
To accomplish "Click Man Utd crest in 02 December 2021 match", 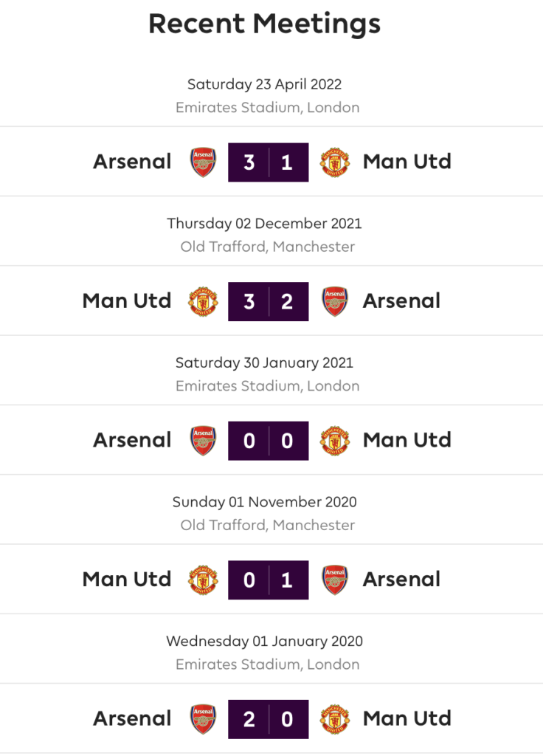I will (203, 301).
